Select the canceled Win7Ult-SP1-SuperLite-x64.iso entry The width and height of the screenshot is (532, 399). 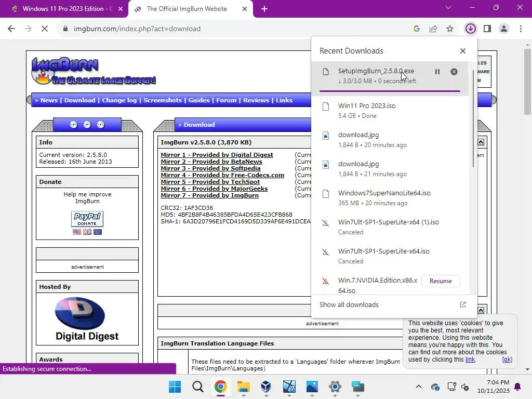click(390, 257)
